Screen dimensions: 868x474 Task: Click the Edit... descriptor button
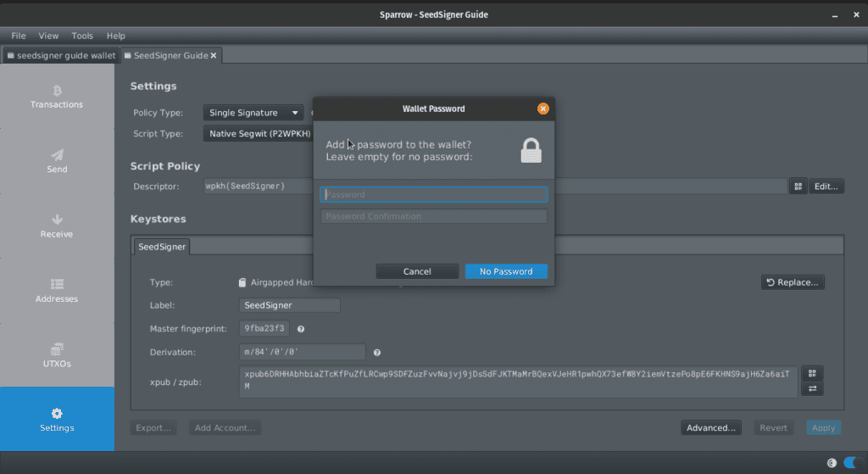tap(826, 187)
